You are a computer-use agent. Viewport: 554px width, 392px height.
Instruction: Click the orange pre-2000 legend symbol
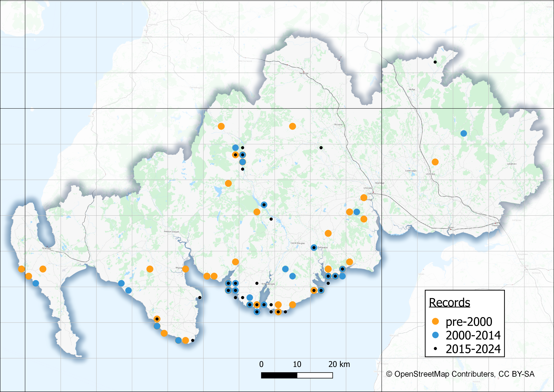pos(435,321)
